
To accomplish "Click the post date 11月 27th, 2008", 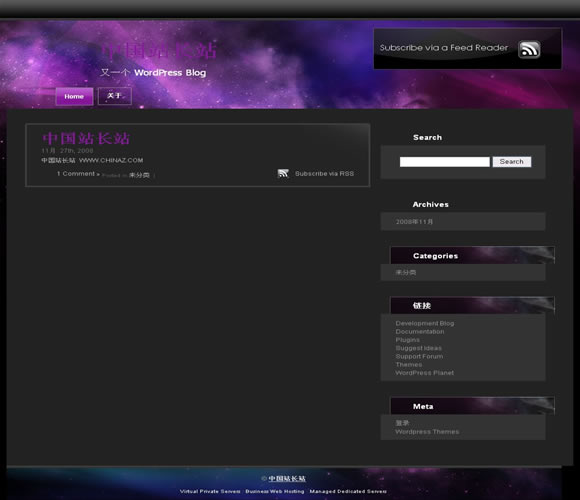I will [67, 151].
